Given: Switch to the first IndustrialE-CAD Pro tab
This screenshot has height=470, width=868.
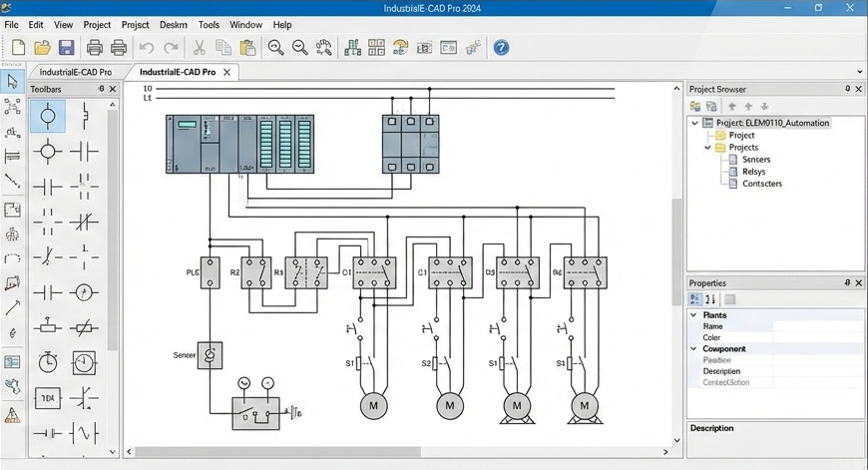Looking at the screenshot, I should pos(75,72).
